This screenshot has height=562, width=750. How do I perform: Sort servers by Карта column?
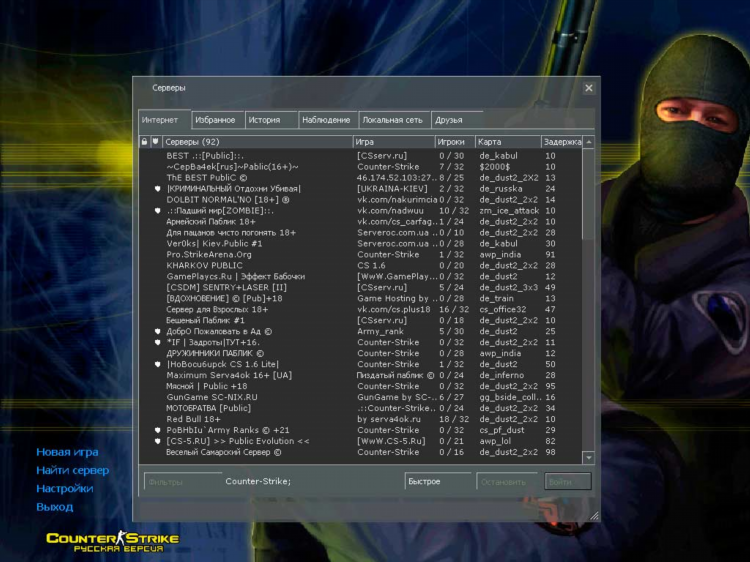click(x=508, y=142)
